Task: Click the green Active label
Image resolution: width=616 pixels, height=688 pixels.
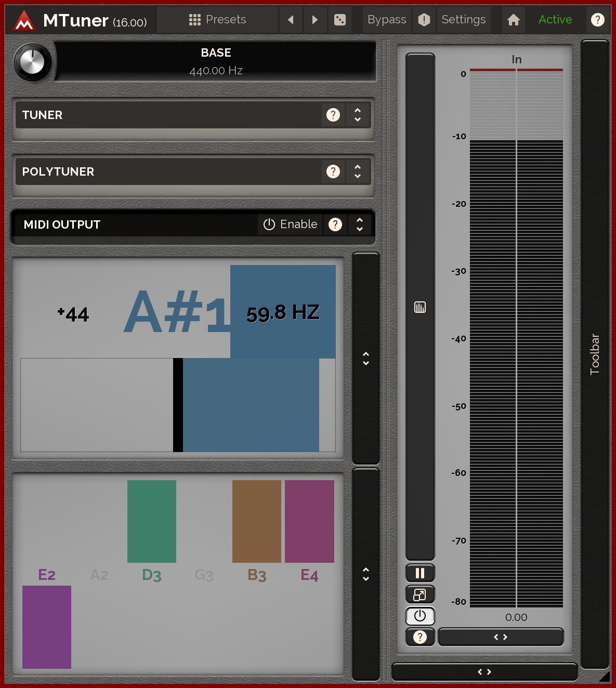Action: tap(555, 20)
